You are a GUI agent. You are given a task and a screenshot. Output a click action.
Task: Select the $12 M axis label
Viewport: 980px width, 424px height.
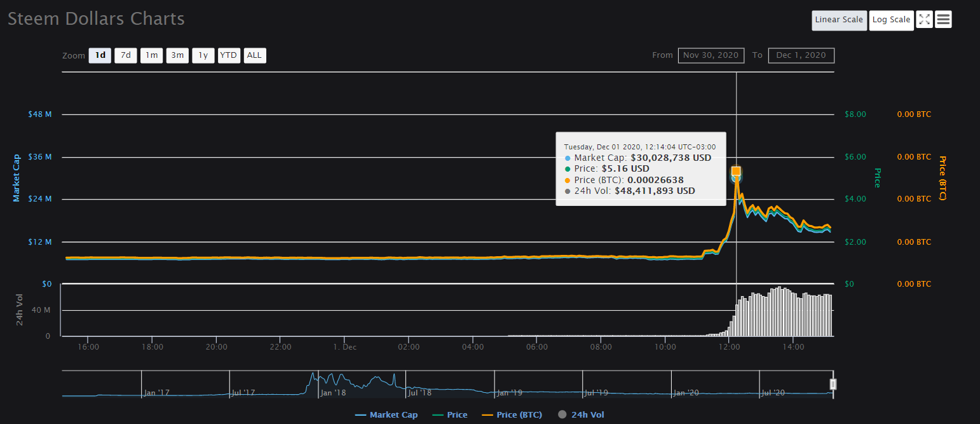(40, 242)
